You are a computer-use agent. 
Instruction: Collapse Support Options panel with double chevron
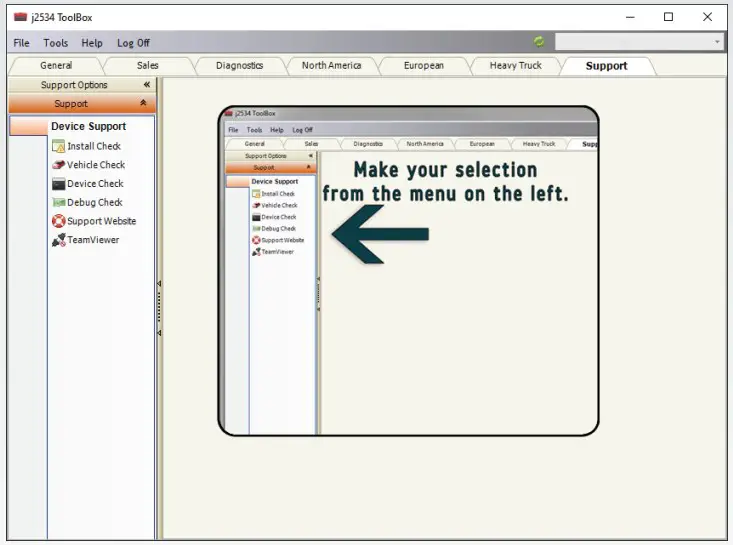pos(146,85)
